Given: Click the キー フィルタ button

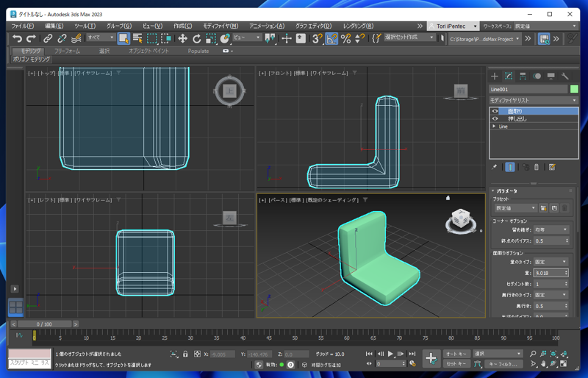Looking at the screenshot, I should pyautogui.click(x=503, y=364).
